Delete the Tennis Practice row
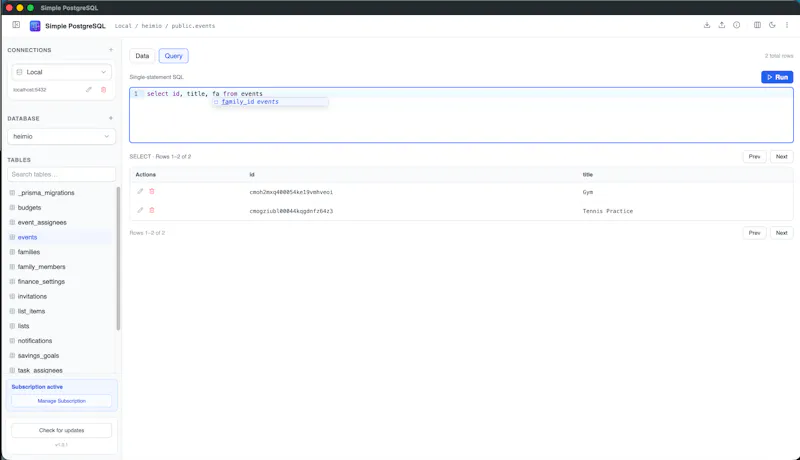This screenshot has height=460, width=800. (x=152, y=210)
